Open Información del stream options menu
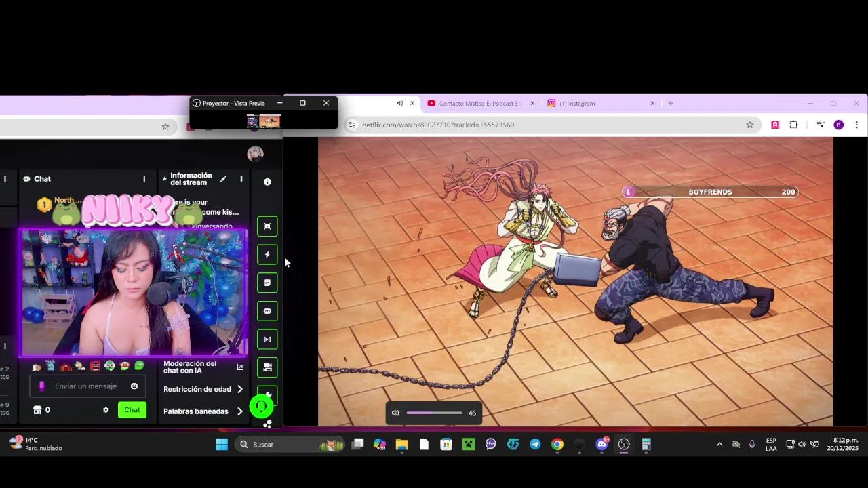 (x=241, y=179)
